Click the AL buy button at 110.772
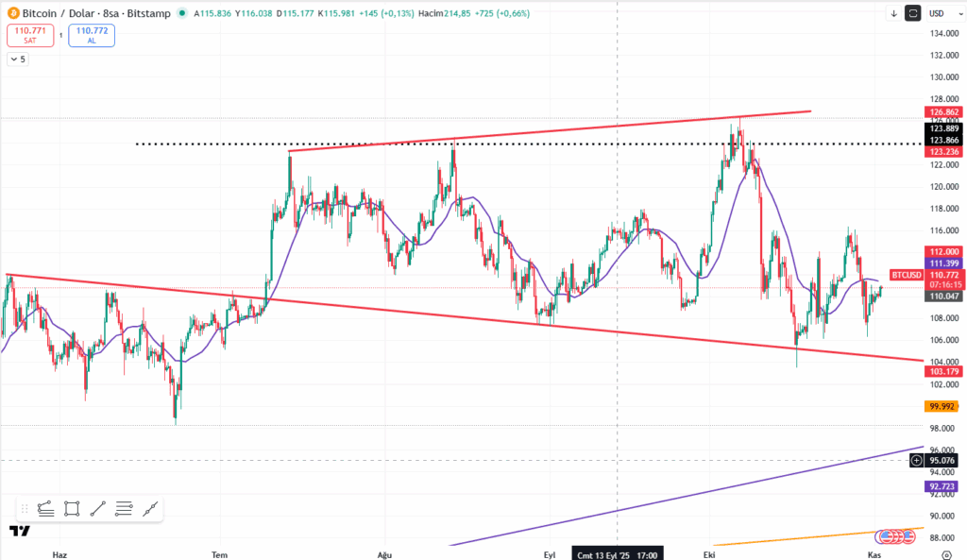 coord(91,36)
